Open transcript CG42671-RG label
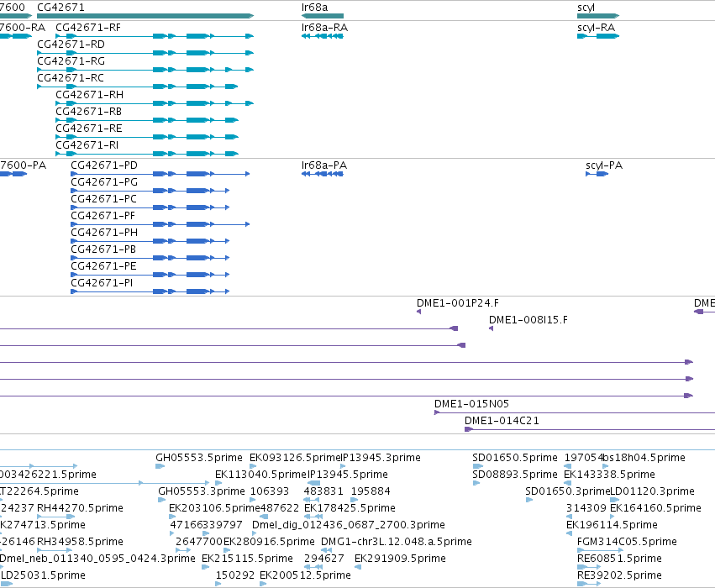The height and width of the screenshot is (588, 715). click(71, 61)
